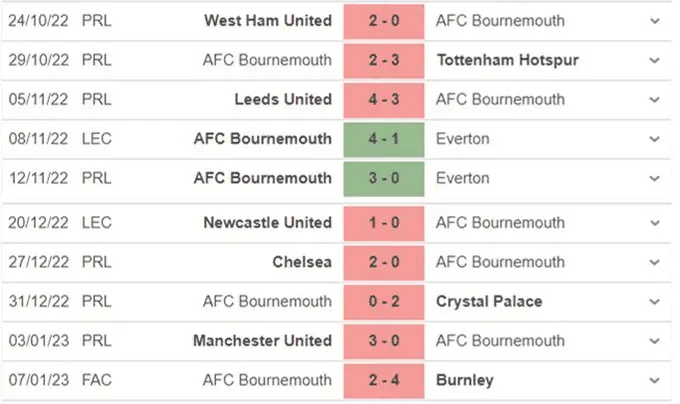The image size is (680, 404).
Task: Select the FAC competition label for 07/01/23
Action: [x=96, y=381]
